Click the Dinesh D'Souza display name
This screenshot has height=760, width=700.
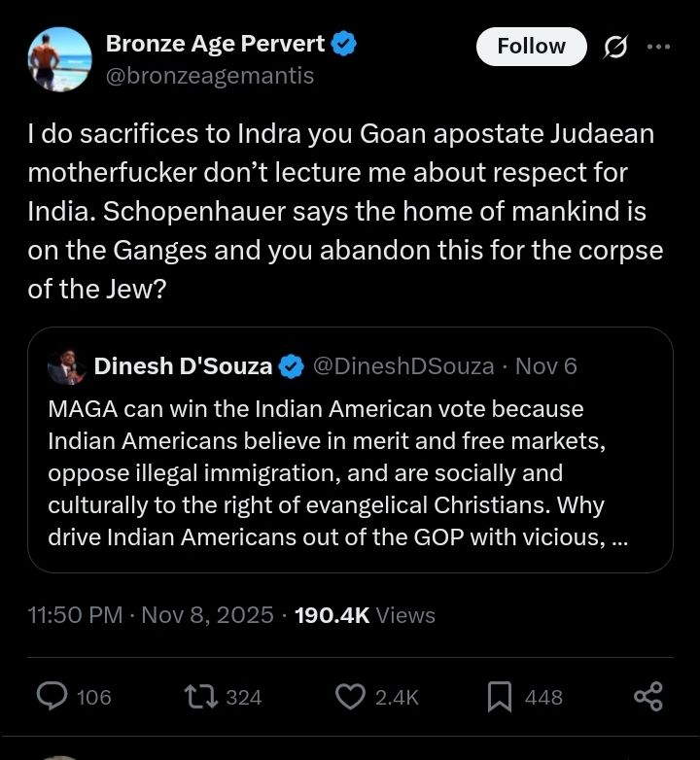[183, 366]
